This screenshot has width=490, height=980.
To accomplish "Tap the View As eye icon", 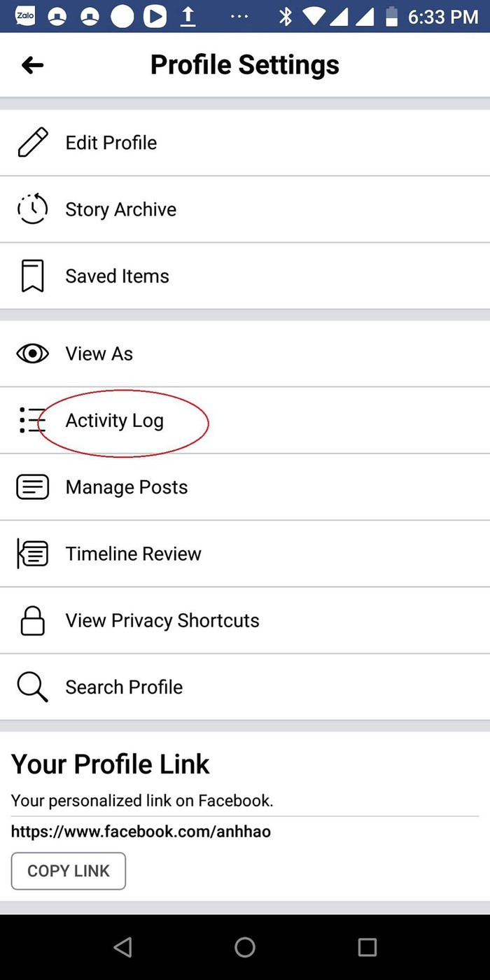I will tap(32, 353).
